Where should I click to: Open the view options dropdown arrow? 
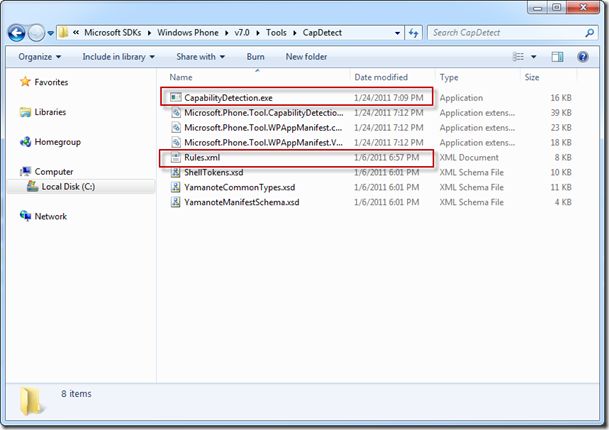(x=534, y=57)
